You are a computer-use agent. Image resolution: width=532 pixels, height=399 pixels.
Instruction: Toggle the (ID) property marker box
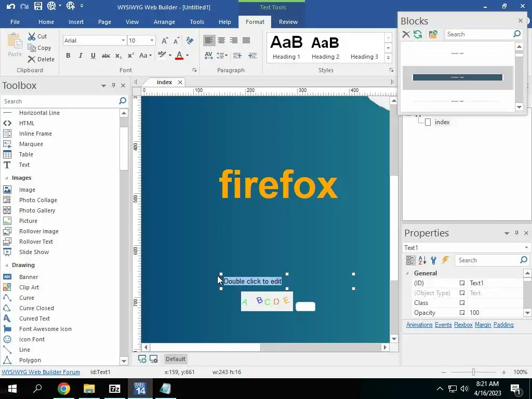click(x=462, y=283)
